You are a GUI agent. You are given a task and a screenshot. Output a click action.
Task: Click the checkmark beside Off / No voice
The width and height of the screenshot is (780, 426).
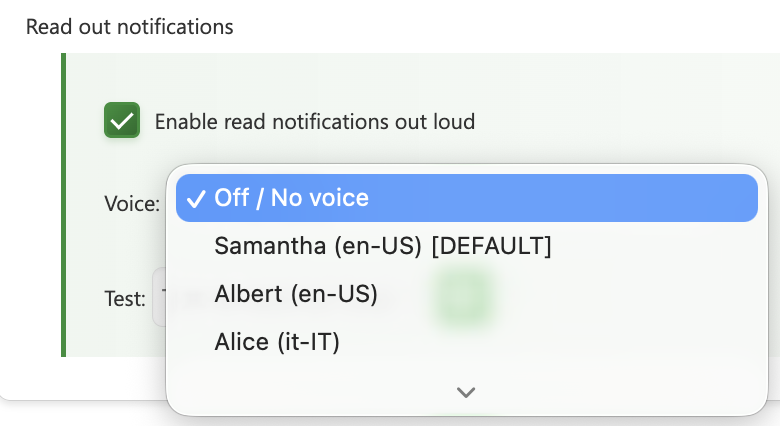point(195,198)
